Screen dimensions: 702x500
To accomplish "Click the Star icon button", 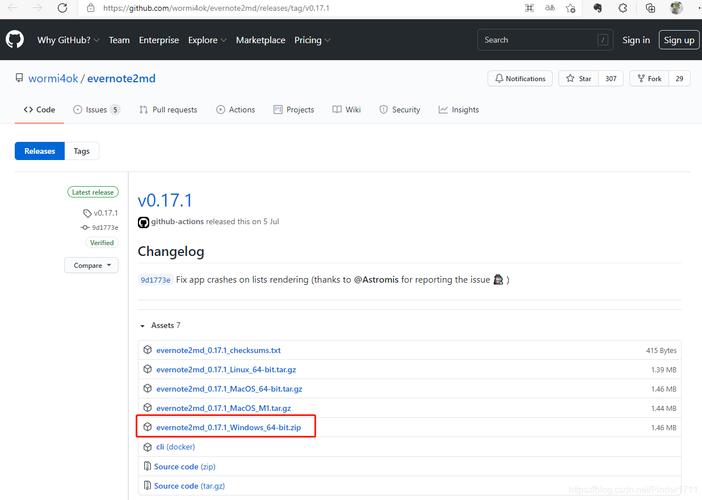I will click(x=579, y=78).
